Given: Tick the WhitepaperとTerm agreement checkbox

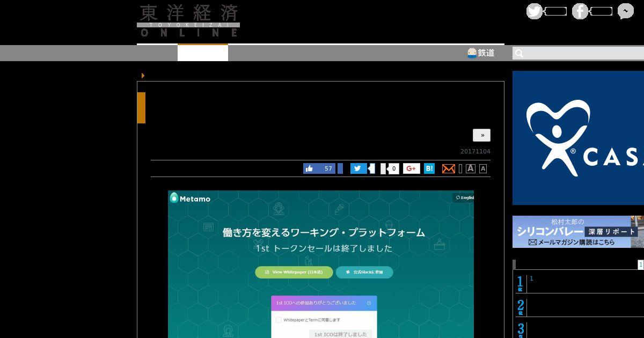Looking at the screenshot, I should 279,320.
